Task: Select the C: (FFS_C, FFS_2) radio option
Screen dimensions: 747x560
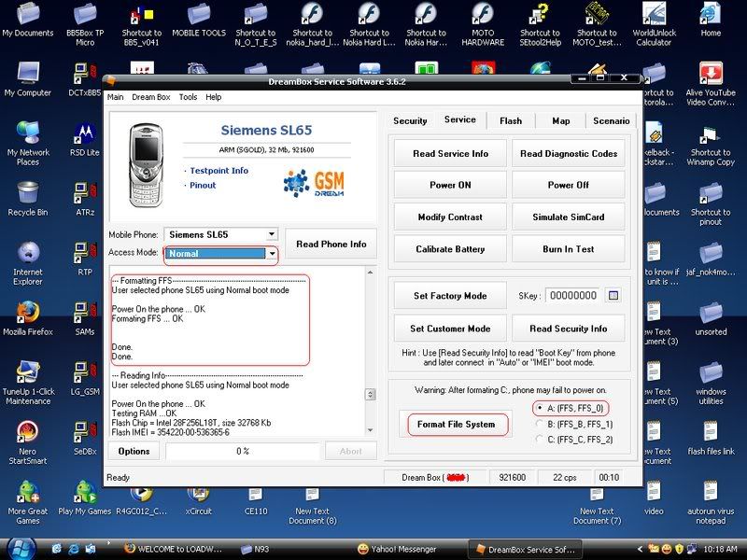Action: (x=540, y=439)
